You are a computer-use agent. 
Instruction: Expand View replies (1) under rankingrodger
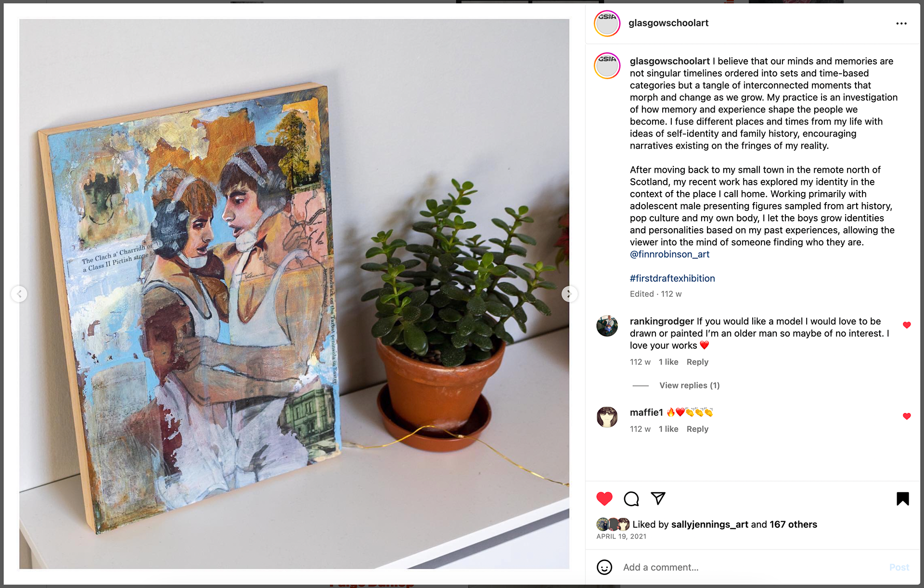click(x=689, y=385)
